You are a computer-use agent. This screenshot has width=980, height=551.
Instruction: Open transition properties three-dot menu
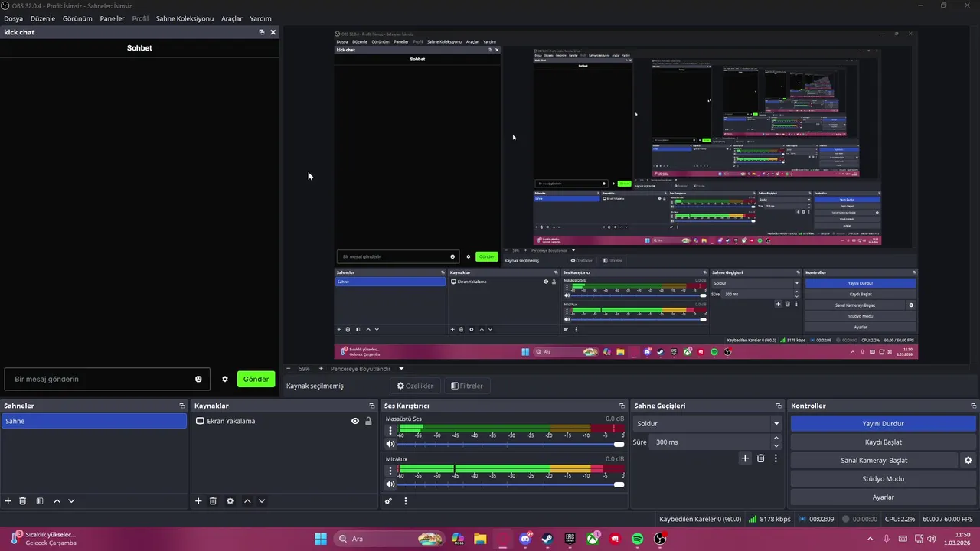coord(776,458)
